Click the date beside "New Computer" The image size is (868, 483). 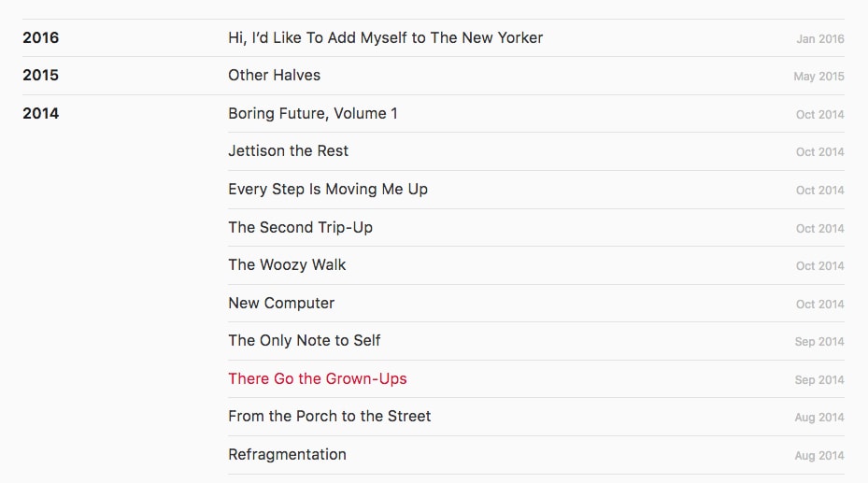[819, 305]
